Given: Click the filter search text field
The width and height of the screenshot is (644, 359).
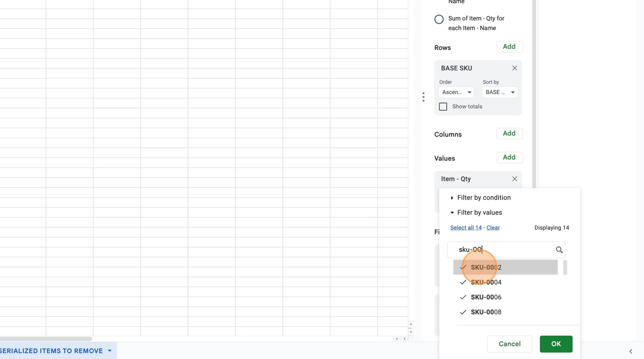Looking at the screenshot, I should click(501, 250).
